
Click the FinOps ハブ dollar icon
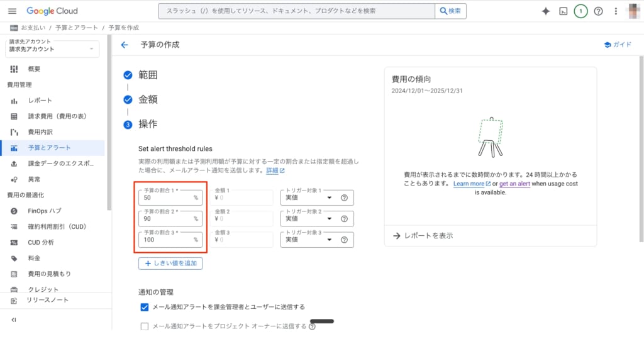click(x=14, y=211)
